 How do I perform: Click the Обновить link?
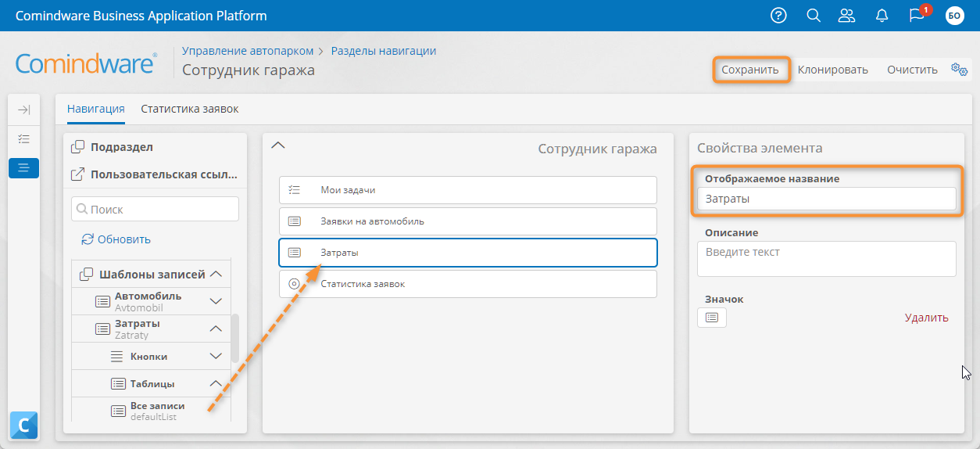(x=124, y=239)
